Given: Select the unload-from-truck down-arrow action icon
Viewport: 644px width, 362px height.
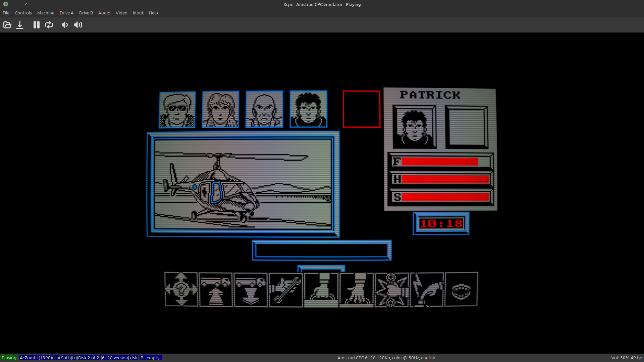Looking at the screenshot, I should click(x=251, y=289).
